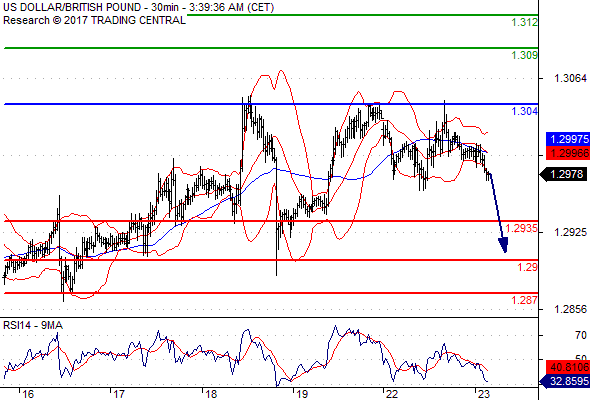Click the date 18 on time axis
The image size is (590, 400).
[x=211, y=394]
